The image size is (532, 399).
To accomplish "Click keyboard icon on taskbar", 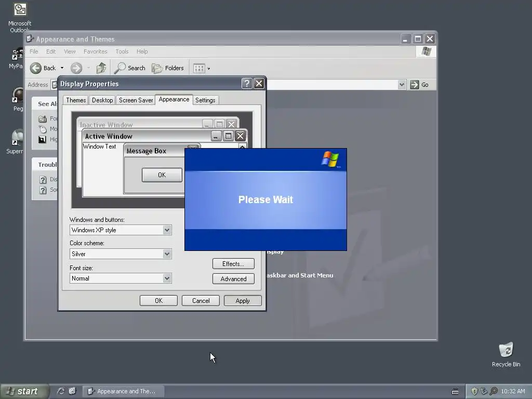I will 455,392.
